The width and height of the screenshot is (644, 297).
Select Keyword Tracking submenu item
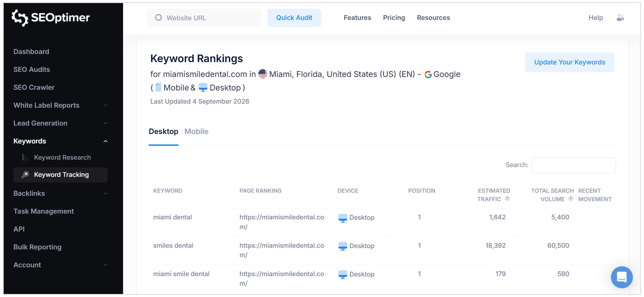click(61, 175)
